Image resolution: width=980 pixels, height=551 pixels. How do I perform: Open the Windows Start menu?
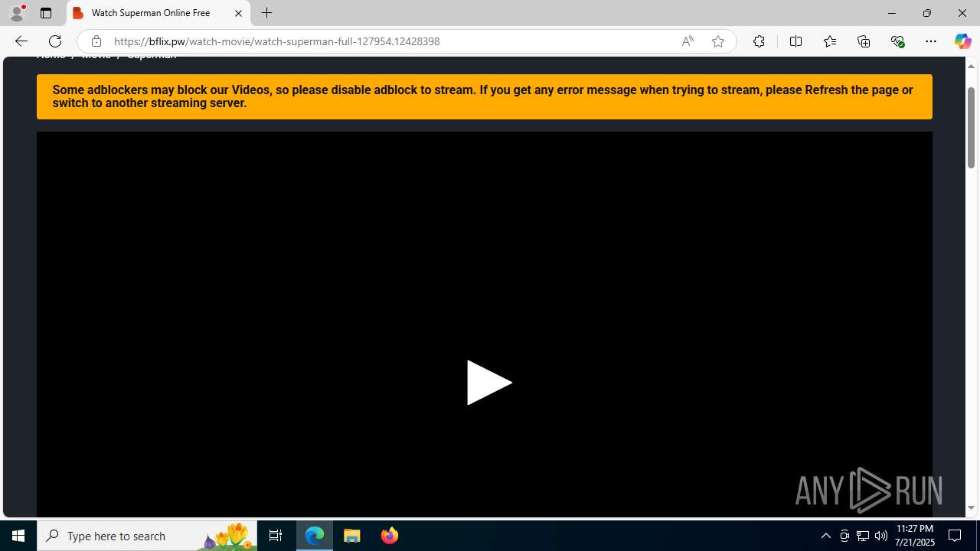click(18, 536)
